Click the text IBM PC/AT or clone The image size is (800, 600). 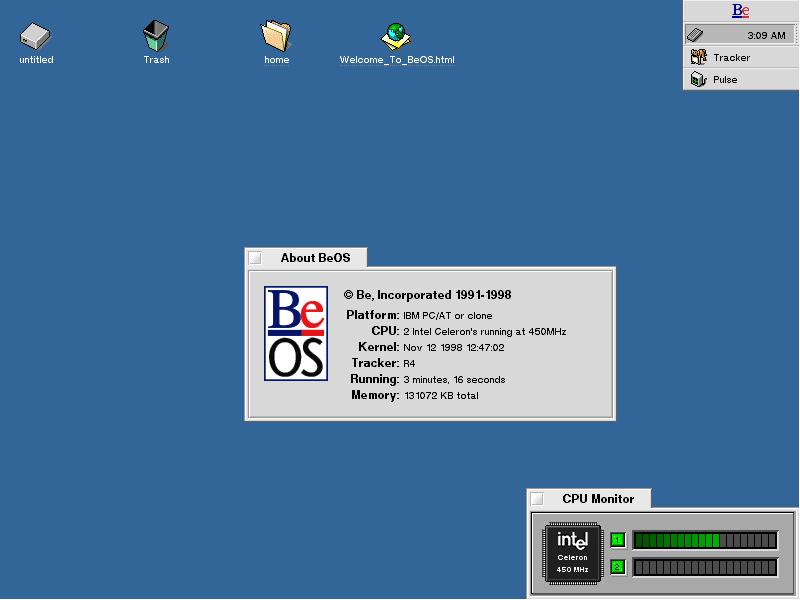click(447, 316)
